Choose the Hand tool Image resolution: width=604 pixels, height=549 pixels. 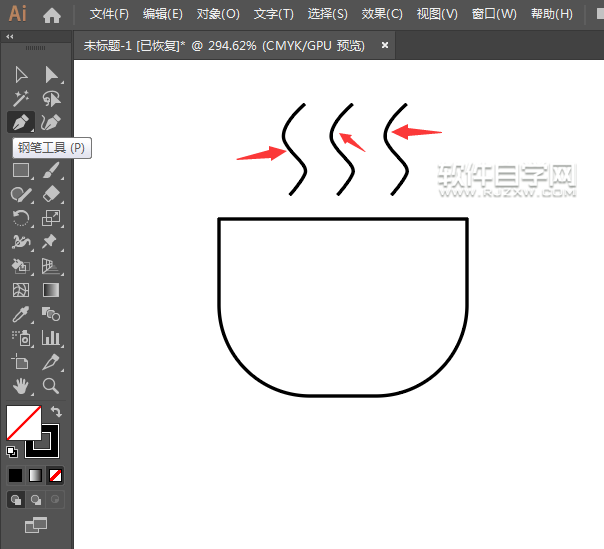tap(19, 386)
